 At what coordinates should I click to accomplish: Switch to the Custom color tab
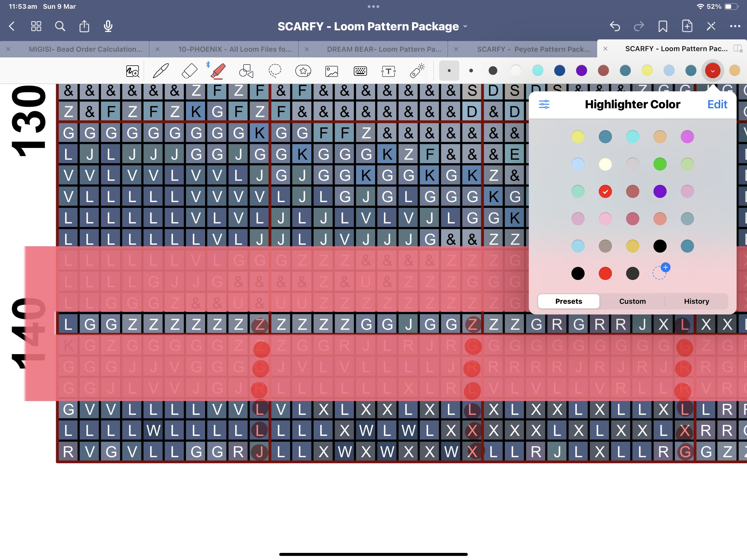[x=632, y=301]
